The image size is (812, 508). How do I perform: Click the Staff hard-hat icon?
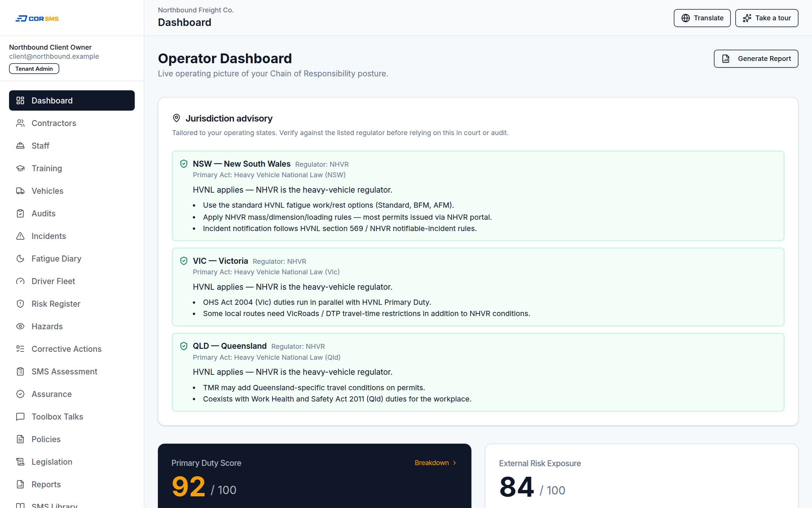(20, 146)
